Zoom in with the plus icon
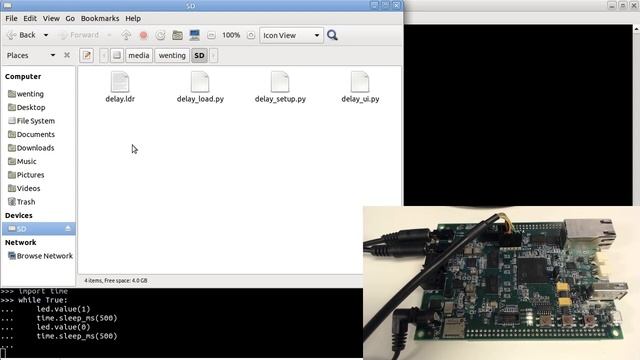Screen dimensions: 640x360 (251, 36)
